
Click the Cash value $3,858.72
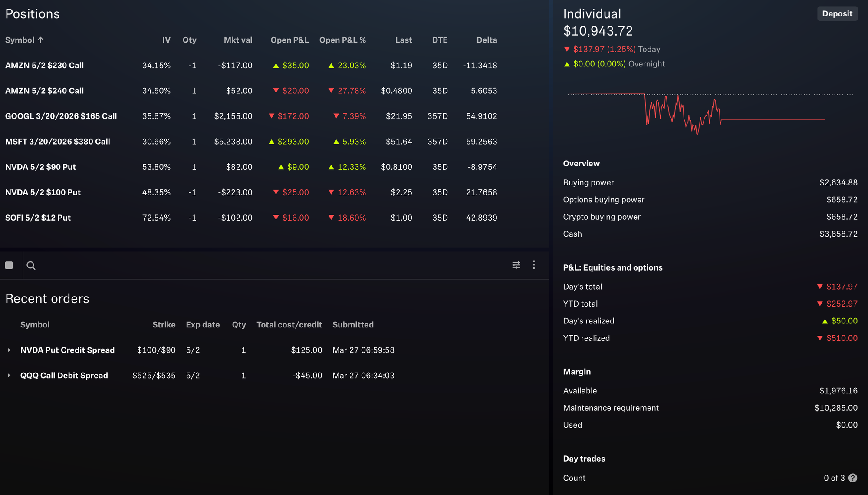838,234
